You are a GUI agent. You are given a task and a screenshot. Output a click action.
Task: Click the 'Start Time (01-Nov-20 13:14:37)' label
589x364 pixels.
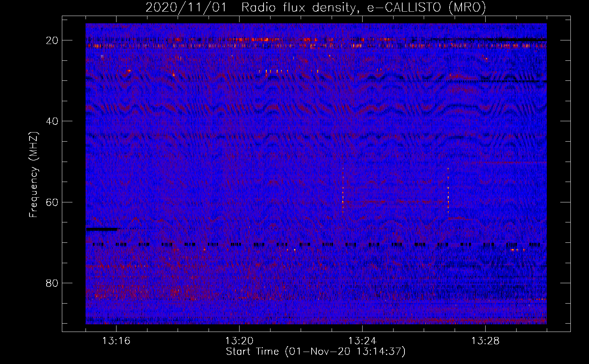click(x=316, y=352)
